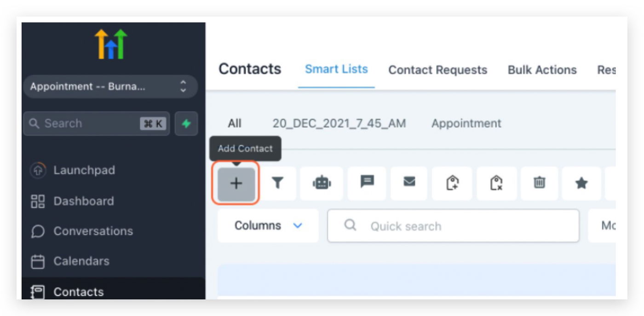Click the send email envelope icon
644x316 pixels.
(409, 183)
